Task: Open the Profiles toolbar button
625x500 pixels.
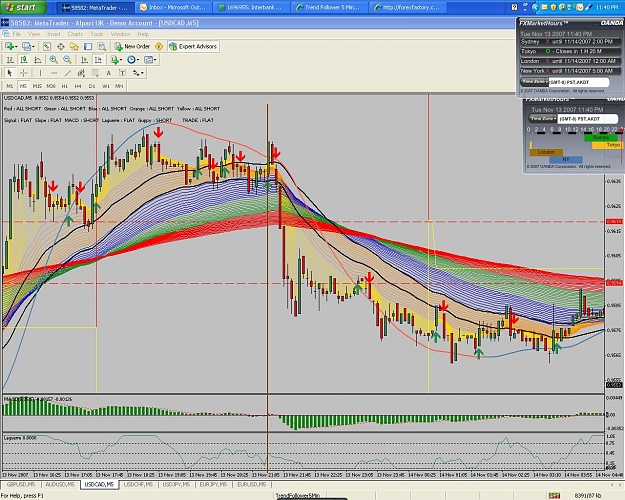Action: click(26, 47)
